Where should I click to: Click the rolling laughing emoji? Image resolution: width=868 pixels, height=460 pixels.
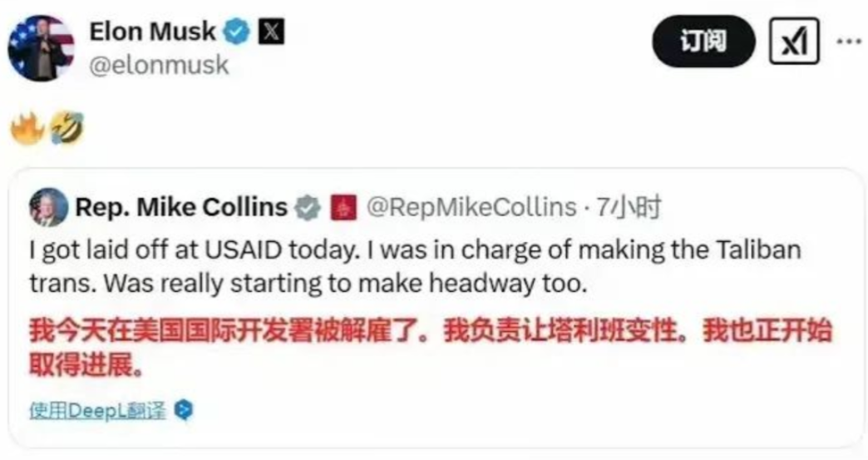click(x=67, y=128)
